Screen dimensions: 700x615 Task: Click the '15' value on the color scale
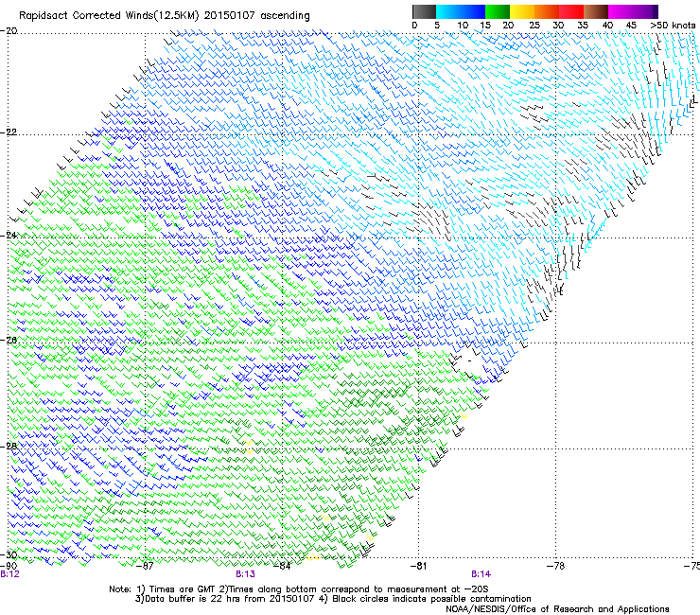pyautogui.click(x=485, y=26)
